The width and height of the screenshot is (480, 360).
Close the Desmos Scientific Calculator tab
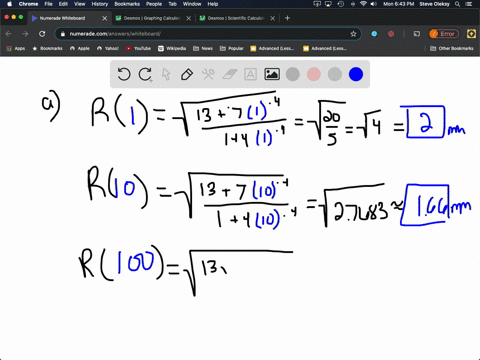273,18
